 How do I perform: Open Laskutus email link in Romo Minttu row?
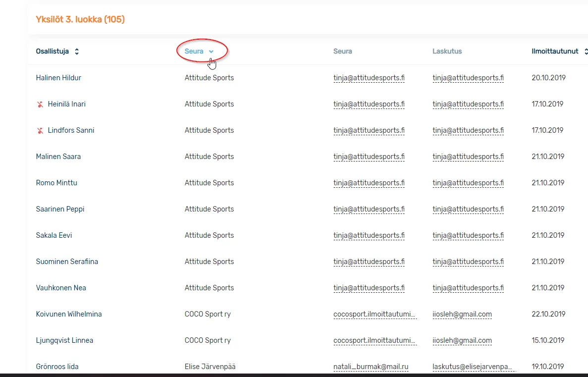click(x=468, y=183)
